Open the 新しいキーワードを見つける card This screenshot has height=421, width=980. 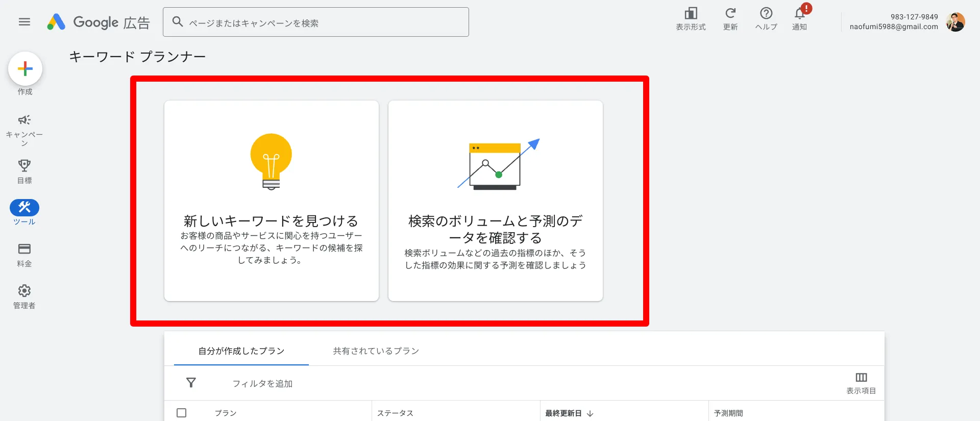pos(272,201)
